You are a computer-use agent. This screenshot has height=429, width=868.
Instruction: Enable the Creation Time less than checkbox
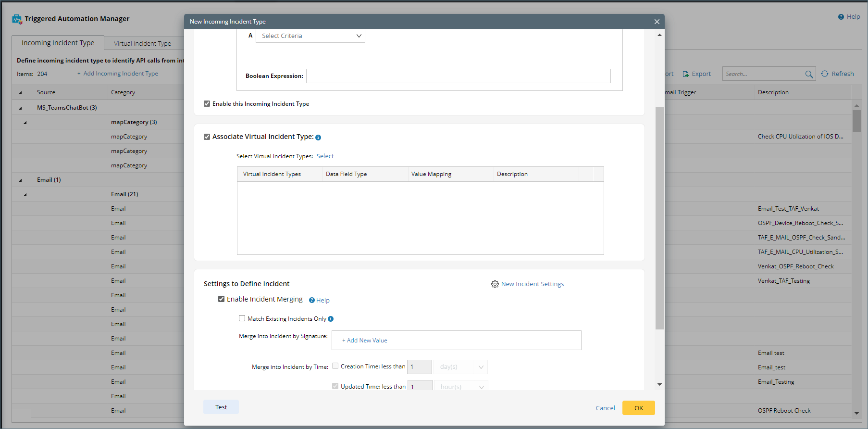pyautogui.click(x=335, y=366)
